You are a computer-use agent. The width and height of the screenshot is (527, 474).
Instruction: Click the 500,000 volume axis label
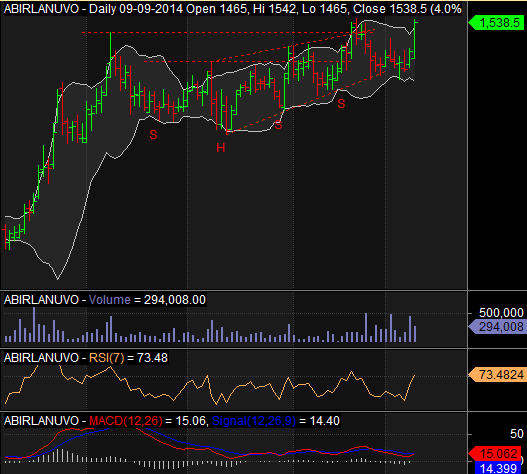[501, 313]
